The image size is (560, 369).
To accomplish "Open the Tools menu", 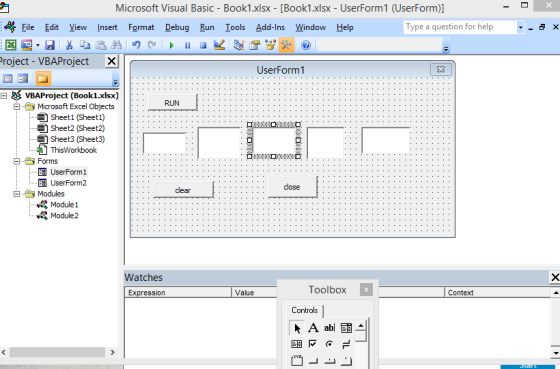I will 235,27.
